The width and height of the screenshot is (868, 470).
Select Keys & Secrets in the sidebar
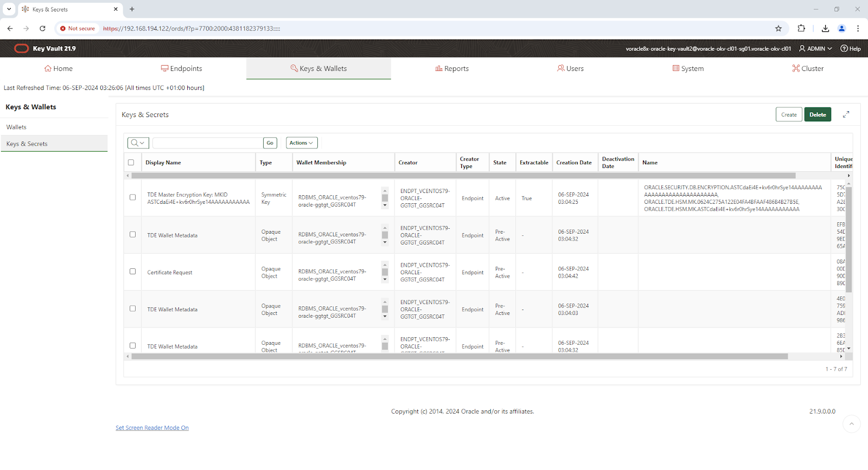[x=54, y=144]
